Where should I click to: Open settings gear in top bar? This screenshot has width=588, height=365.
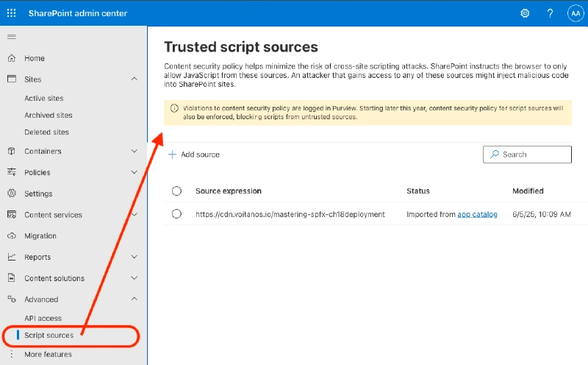point(525,13)
